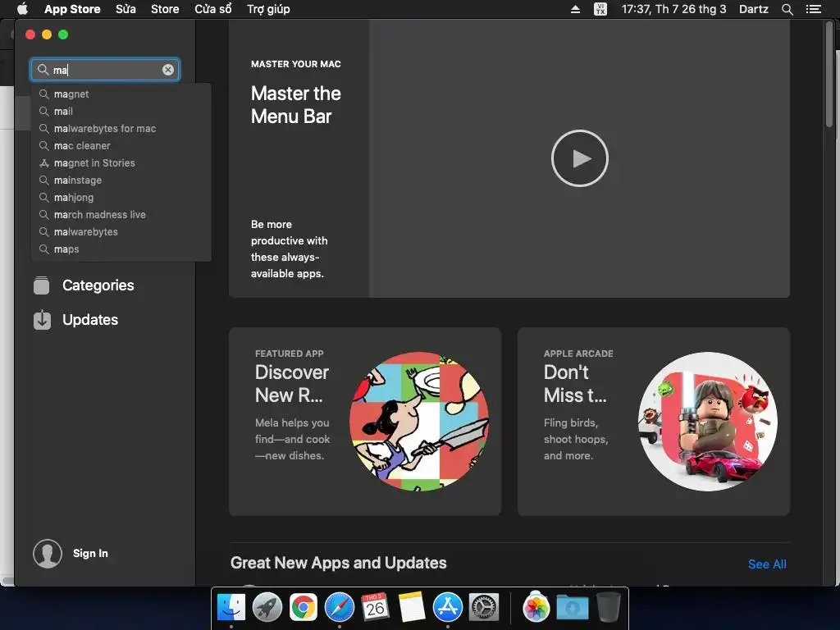Play the Master the Menu Bar video
This screenshot has width=840, height=630.
point(580,158)
